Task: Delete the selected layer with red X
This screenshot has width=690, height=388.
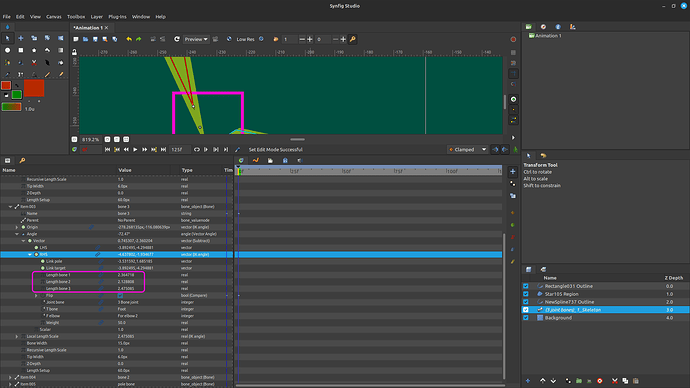Action: tap(614, 381)
